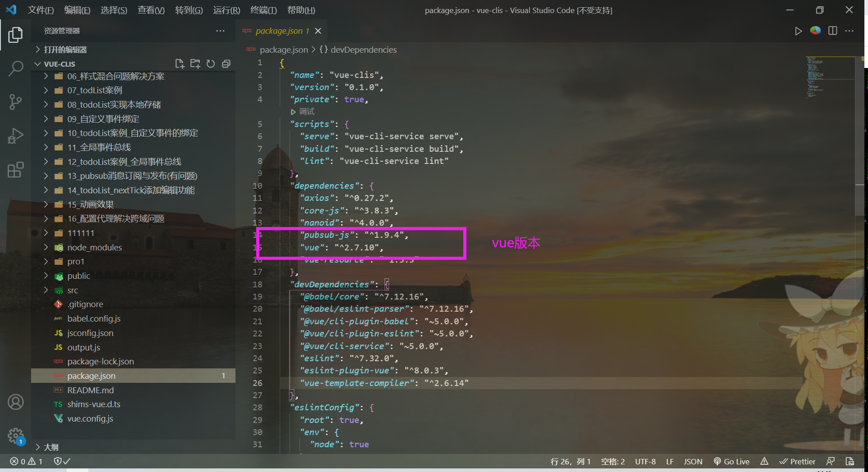Viewport: 868px width, 472px height.
Task: Open the Explorer view in activity bar
Action: [15, 35]
